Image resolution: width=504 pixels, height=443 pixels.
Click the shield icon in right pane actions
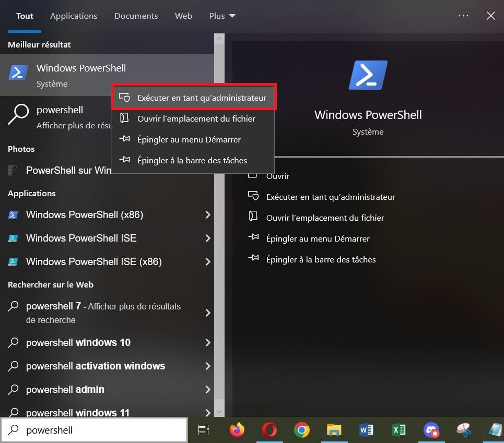click(253, 196)
